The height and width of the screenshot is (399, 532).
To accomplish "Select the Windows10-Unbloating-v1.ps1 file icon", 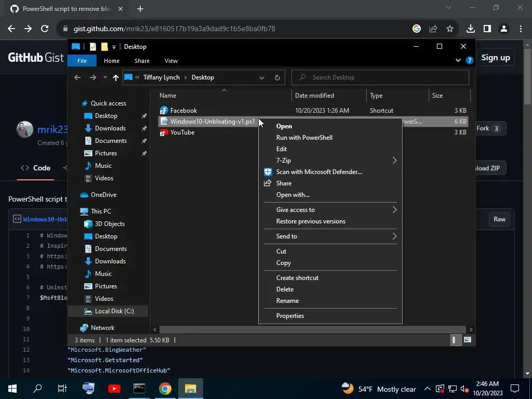I will click(x=164, y=121).
